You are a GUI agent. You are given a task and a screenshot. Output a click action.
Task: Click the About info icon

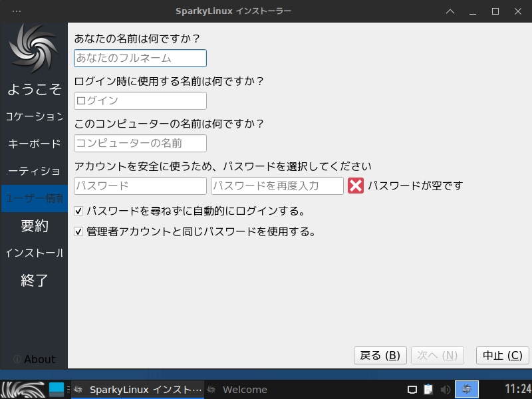[17, 359]
